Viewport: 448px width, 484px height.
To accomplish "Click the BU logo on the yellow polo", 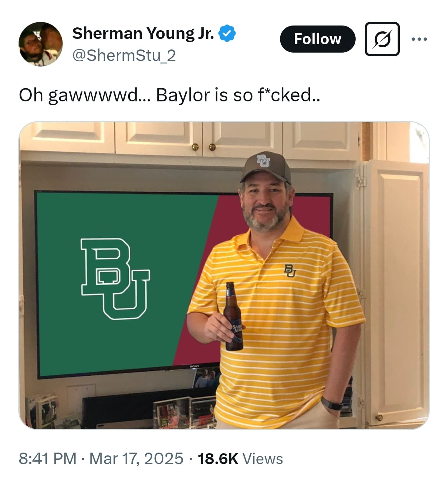I will pos(290,270).
